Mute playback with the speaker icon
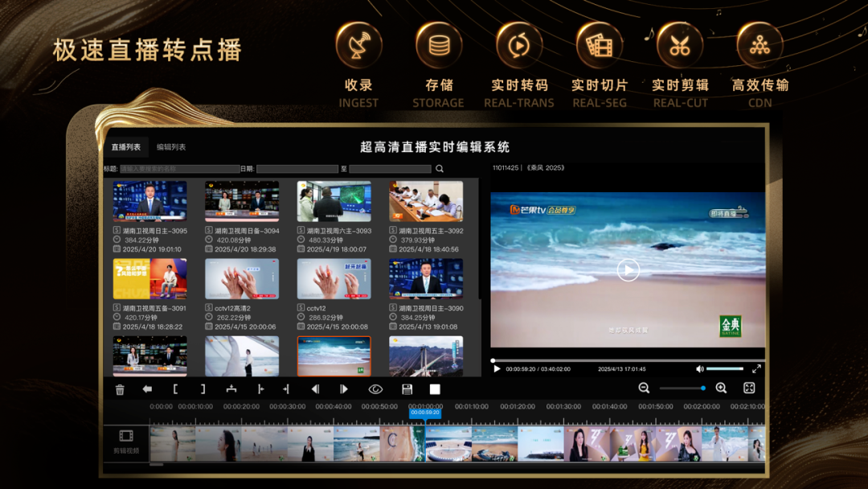The height and width of the screenshot is (489, 868). [x=700, y=368]
